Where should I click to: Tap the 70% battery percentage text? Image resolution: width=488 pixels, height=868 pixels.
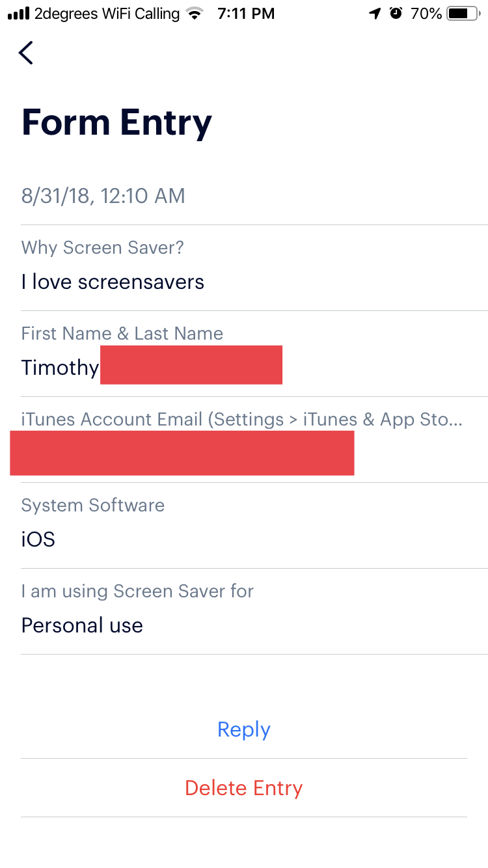(x=426, y=14)
